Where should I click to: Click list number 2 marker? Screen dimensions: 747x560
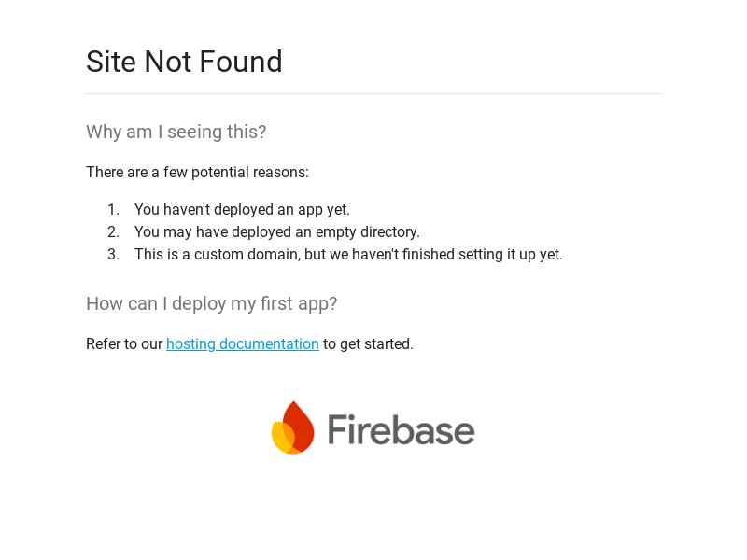(113, 232)
